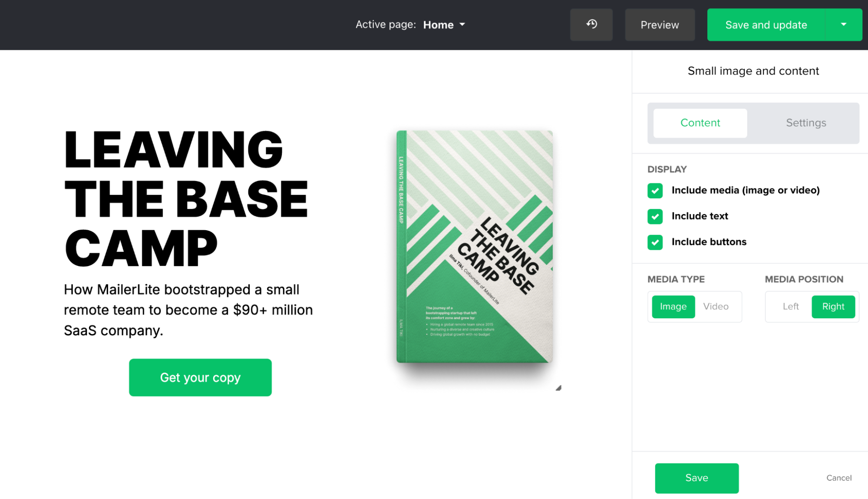Select the Left media position button
The height and width of the screenshot is (499, 868).
click(790, 307)
